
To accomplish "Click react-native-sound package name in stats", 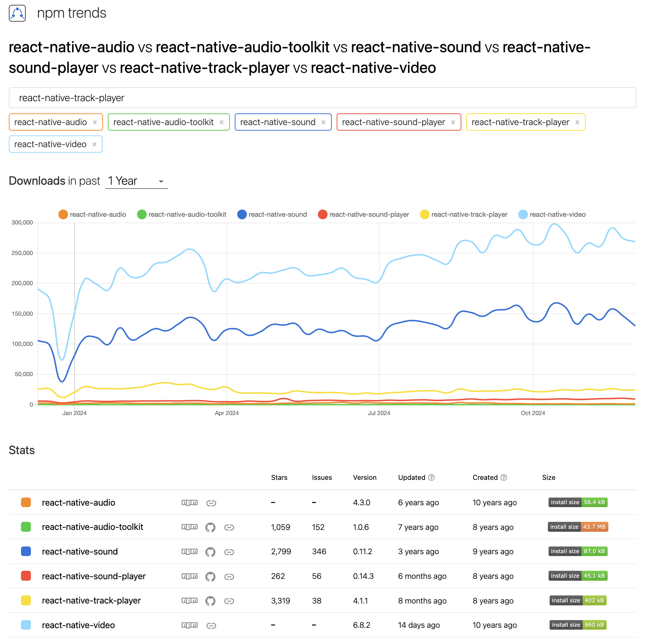I will pyautogui.click(x=79, y=551).
